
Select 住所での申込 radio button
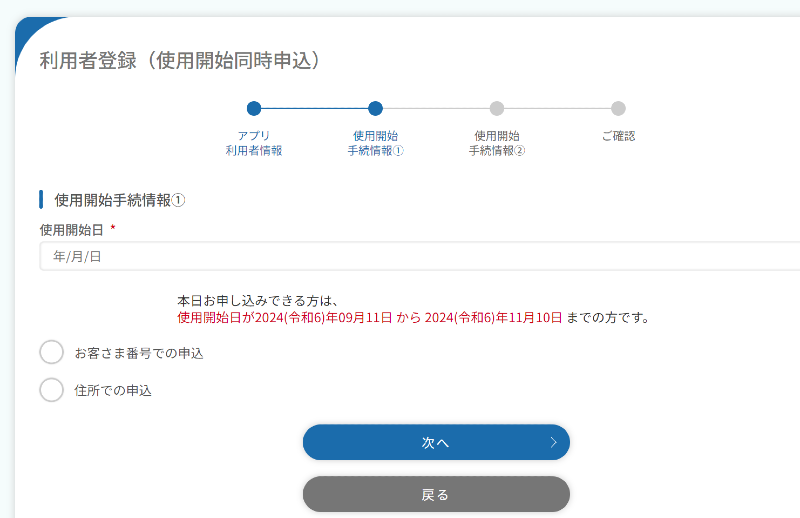coord(52,390)
